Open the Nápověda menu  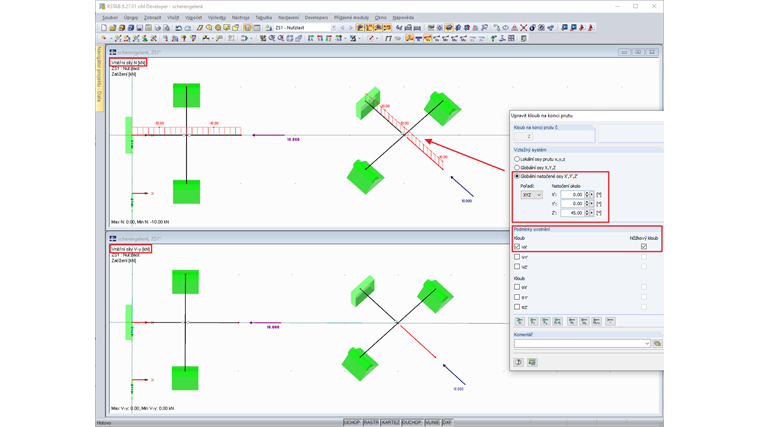coord(403,17)
